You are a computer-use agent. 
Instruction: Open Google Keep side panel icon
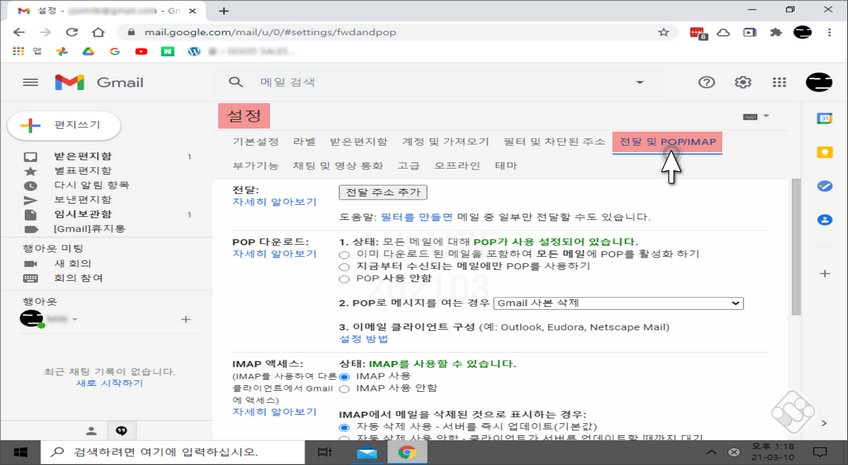[824, 152]
